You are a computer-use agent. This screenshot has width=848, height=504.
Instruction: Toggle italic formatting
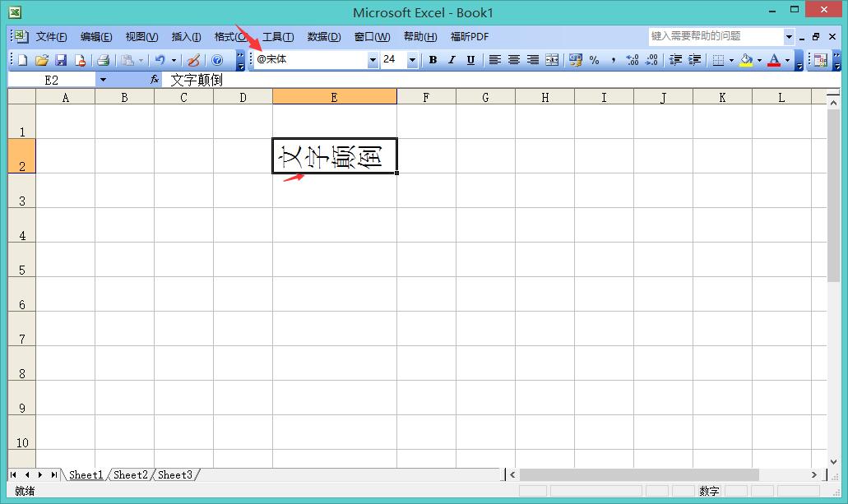pos(452,60)
